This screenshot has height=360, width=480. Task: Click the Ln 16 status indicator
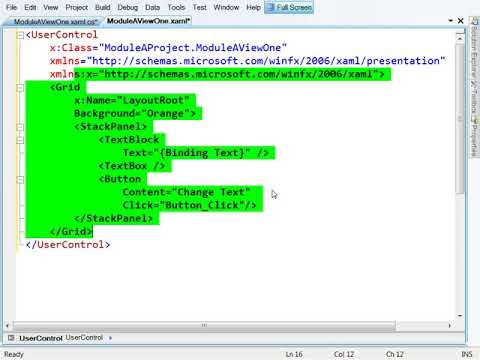point(294,354)
